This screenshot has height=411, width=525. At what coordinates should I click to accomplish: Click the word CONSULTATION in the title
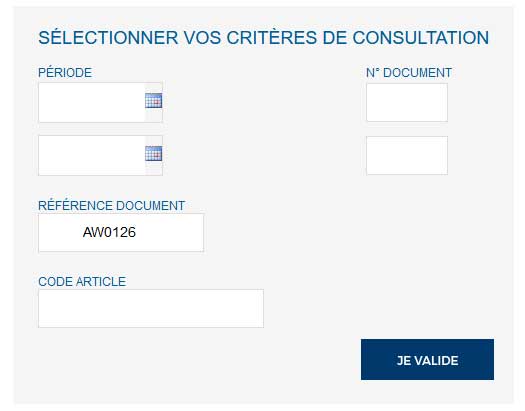point(421,37)
